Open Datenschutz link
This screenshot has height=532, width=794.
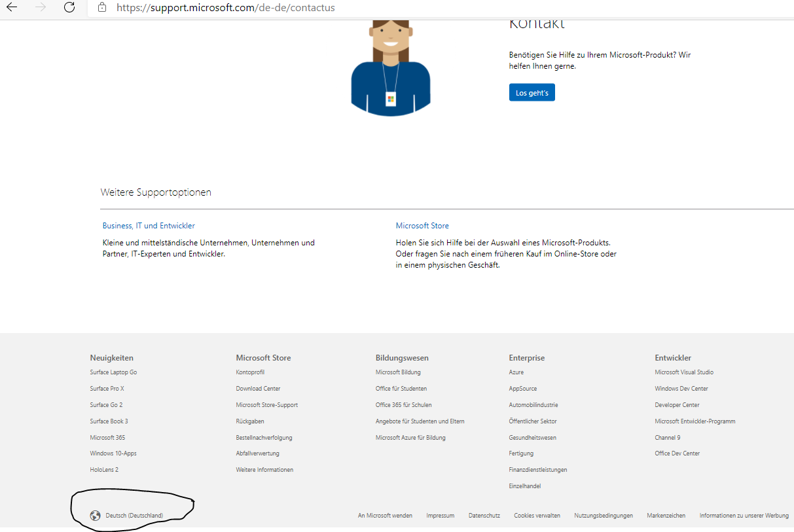[x=484, y=516]
